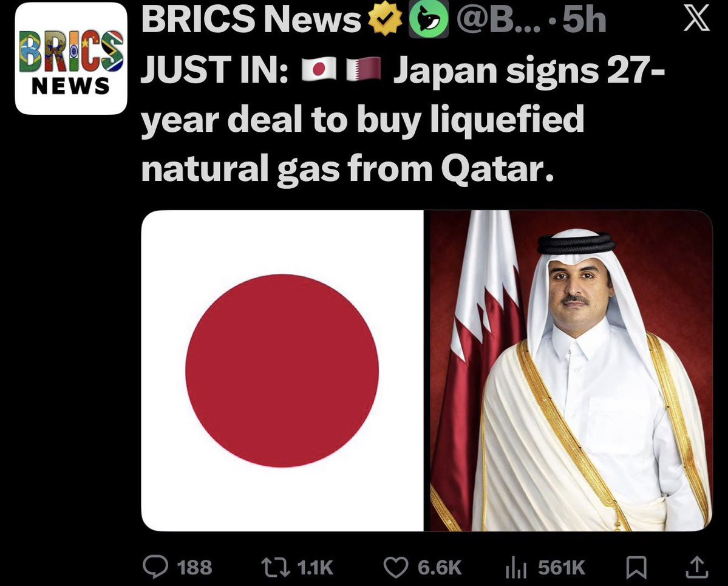Click the 1.1K reposts count

pos(315,567)
